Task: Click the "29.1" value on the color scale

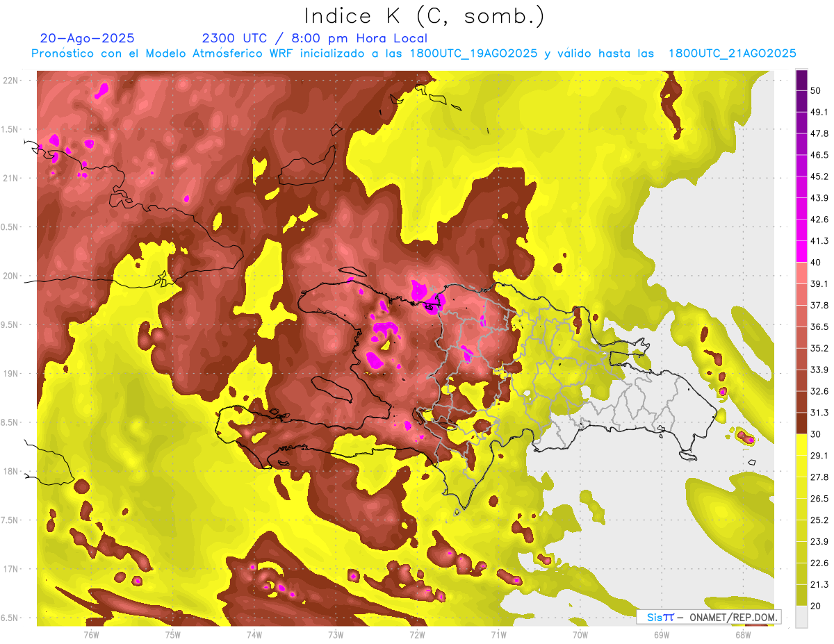Action: click(819, 456)
